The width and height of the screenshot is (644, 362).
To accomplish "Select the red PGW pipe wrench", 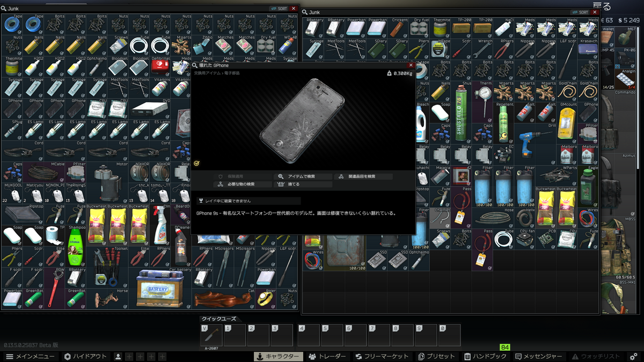I will click(x=54, y=288).
